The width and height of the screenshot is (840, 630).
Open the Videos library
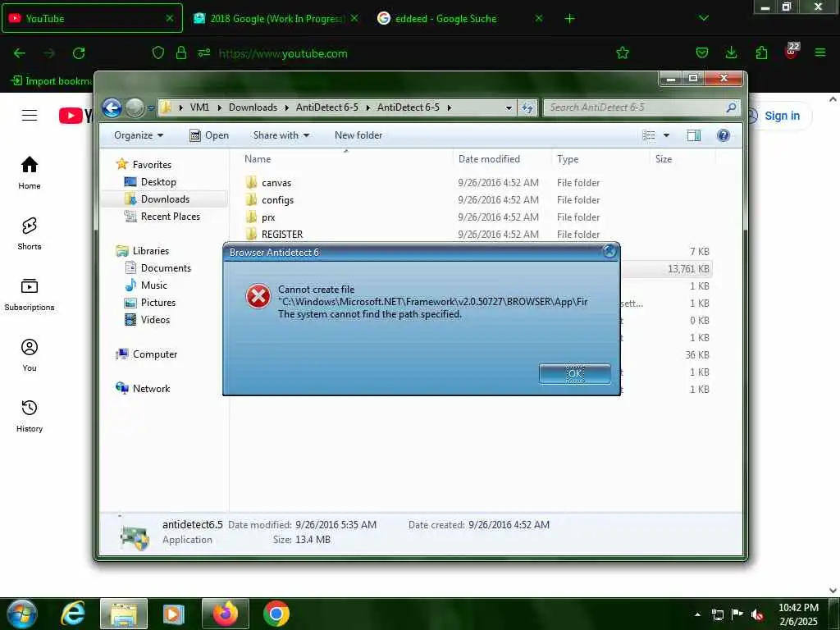tap(147, 320)
